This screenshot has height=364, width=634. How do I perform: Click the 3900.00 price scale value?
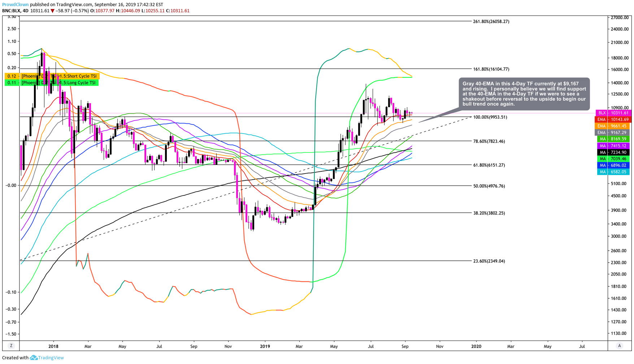[x=618, y=210]
